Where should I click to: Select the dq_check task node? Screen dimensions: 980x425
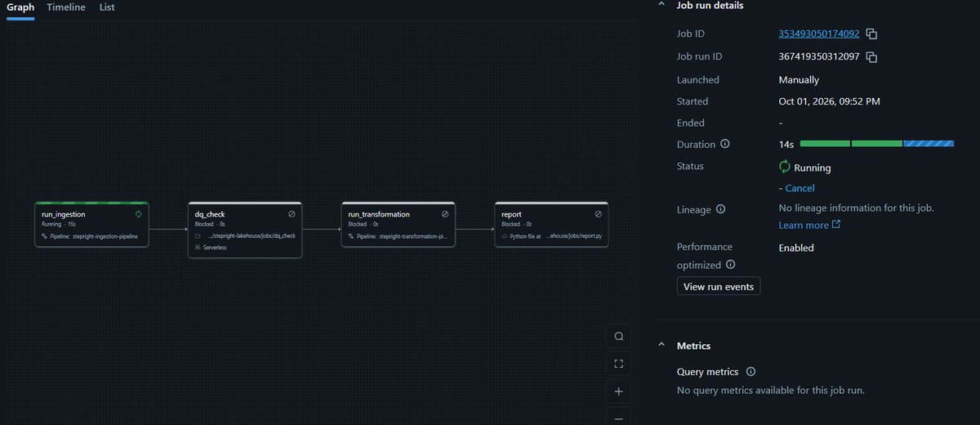tap(245, 230)
